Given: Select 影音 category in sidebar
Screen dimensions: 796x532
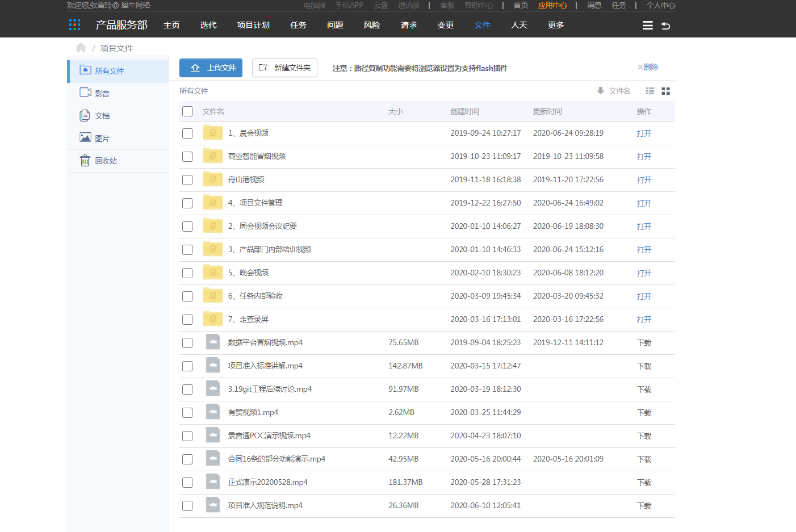Looking at the screenshot, I should [x=118, y=93].
